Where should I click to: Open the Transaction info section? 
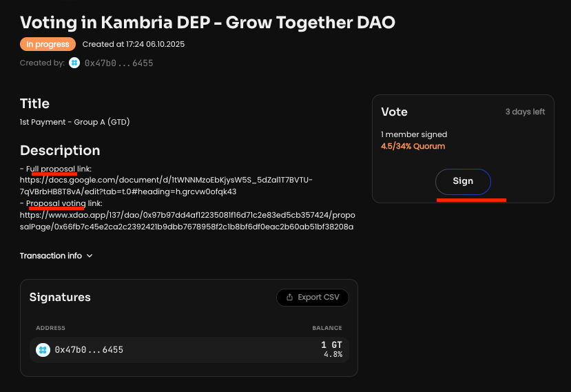(x=51, y=256)
